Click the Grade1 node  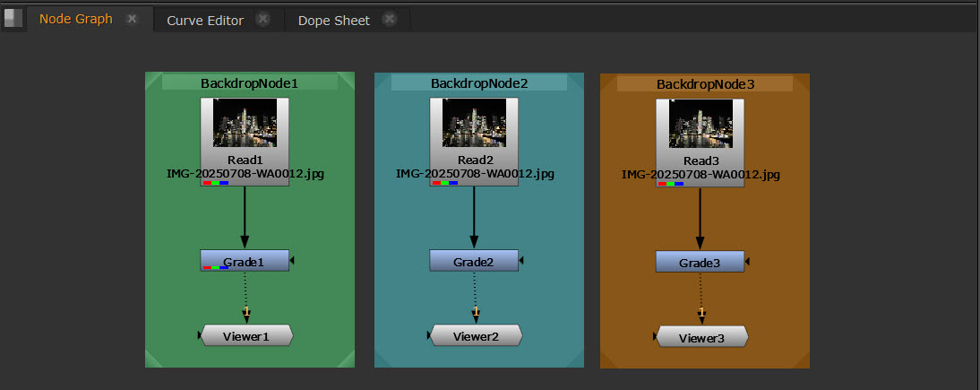click(x=245, y=261)
